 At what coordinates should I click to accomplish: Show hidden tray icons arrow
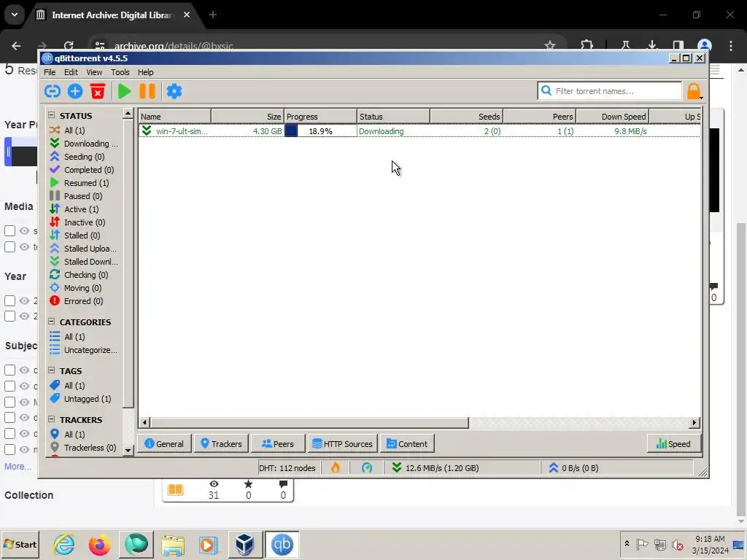627,544
